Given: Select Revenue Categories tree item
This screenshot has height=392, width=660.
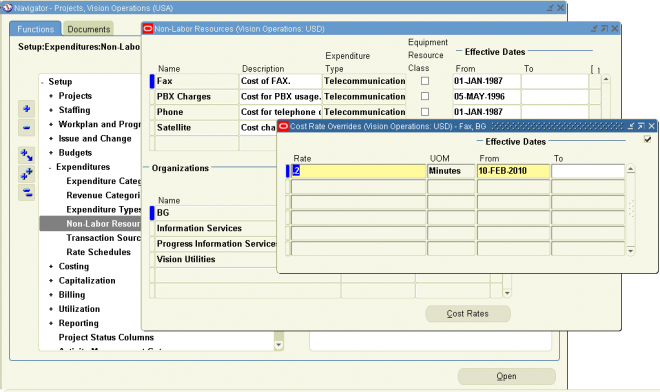Looking at the screenshot, I should click(104, 195).
